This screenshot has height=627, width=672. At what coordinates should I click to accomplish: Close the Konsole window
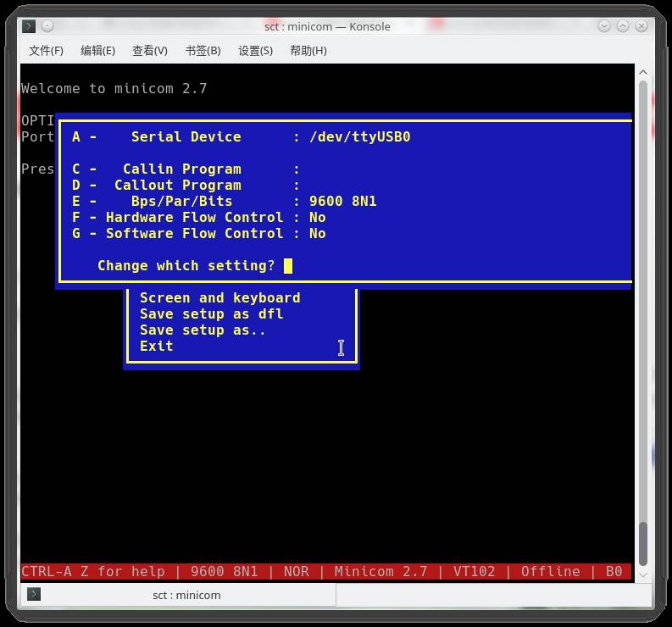(641, 26)
